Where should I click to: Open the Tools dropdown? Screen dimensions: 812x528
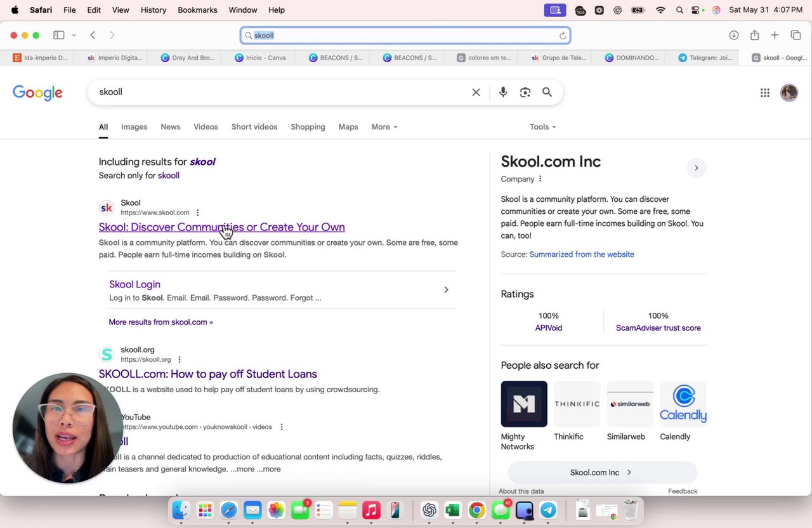[x=542, y=127]
